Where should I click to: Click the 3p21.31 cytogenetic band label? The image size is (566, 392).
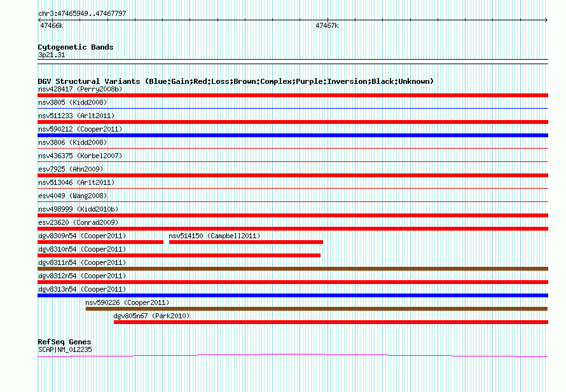[52, 55]
